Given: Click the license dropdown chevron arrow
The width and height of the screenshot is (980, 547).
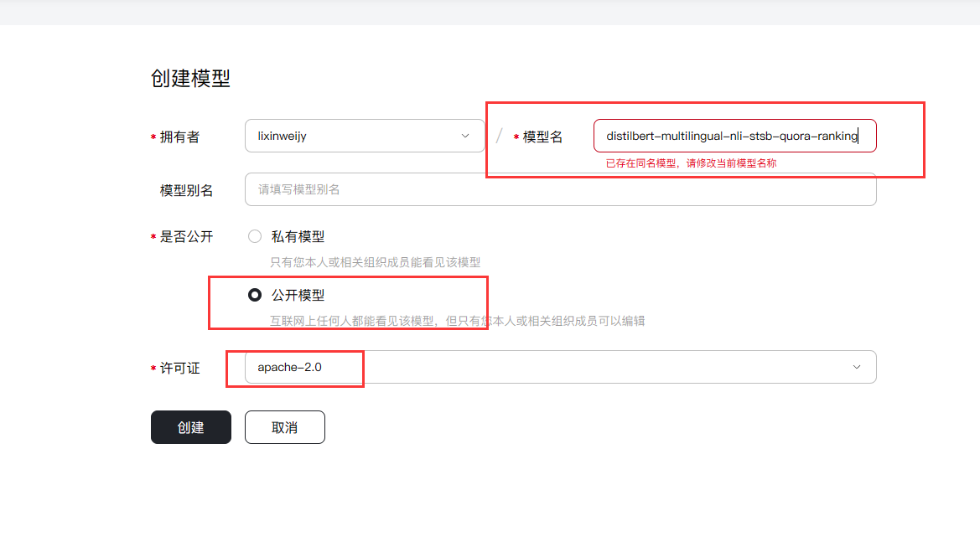Looking at the screenshot, I should (x=857, y=367).
